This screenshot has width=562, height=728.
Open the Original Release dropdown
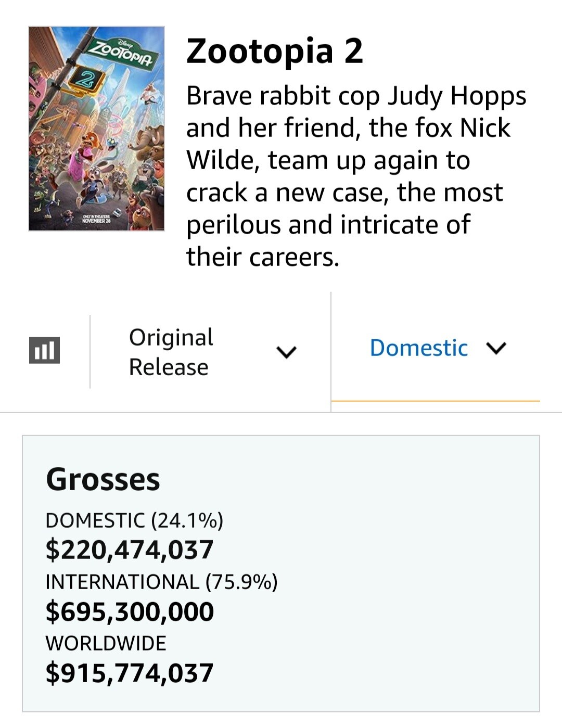coord(171,352)
